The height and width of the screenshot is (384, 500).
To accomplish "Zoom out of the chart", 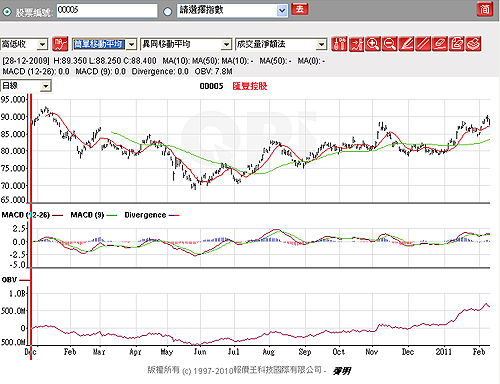I will [x=389, y=44].
